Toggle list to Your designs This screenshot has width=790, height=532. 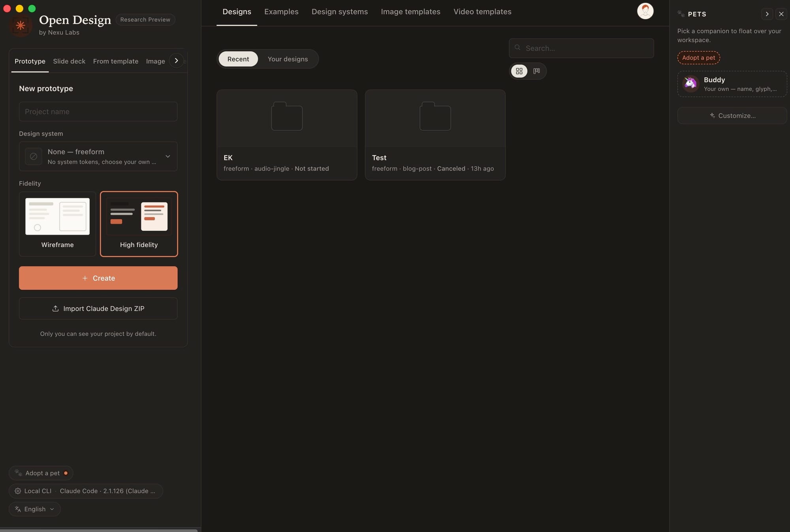(288, 59)
